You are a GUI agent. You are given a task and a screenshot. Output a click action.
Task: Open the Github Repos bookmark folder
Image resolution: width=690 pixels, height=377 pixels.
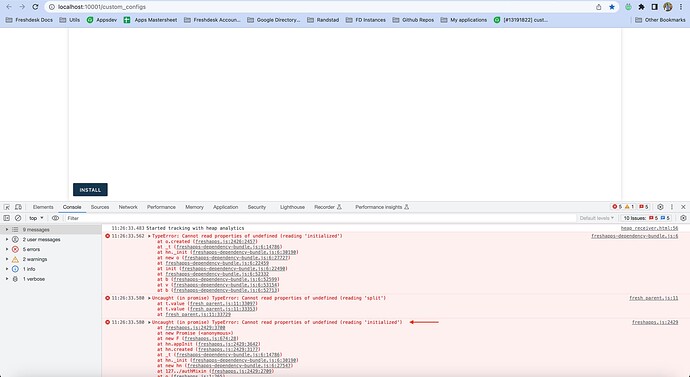point(413,20)
